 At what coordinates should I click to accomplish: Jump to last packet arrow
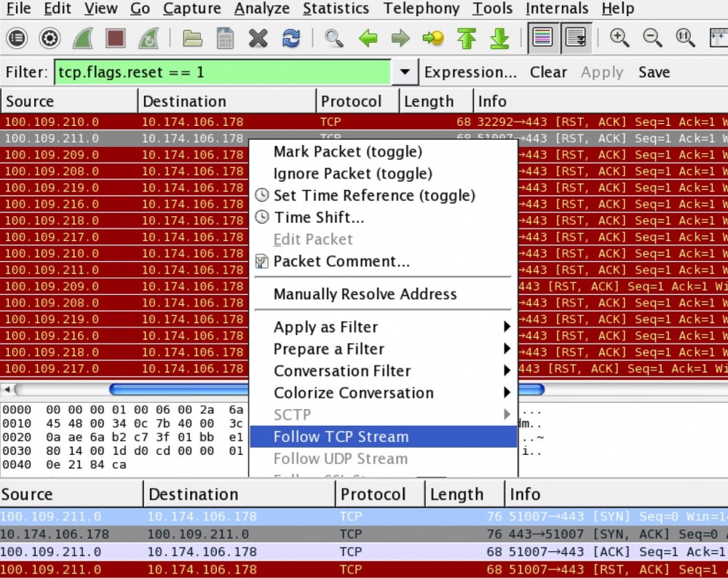click(499, 38)
